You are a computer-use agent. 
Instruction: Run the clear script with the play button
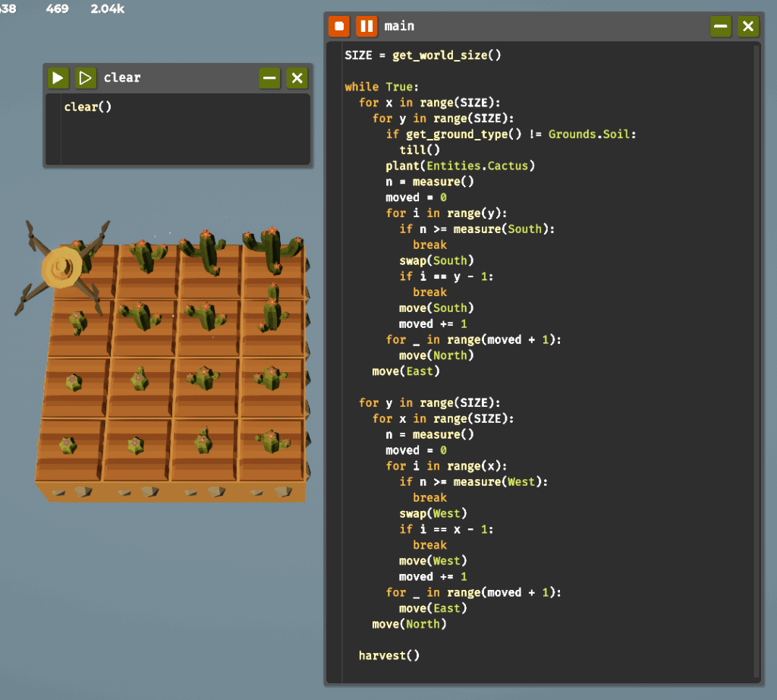pos(58,77)
